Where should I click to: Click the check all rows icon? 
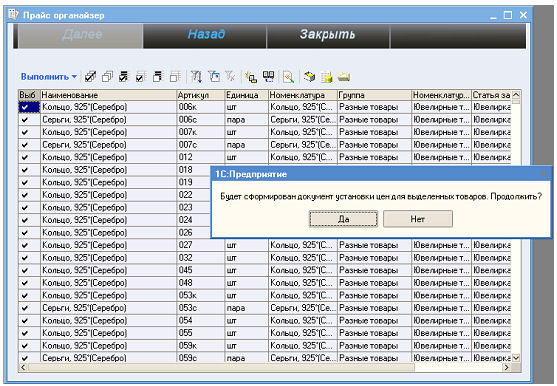coord(90,77)
